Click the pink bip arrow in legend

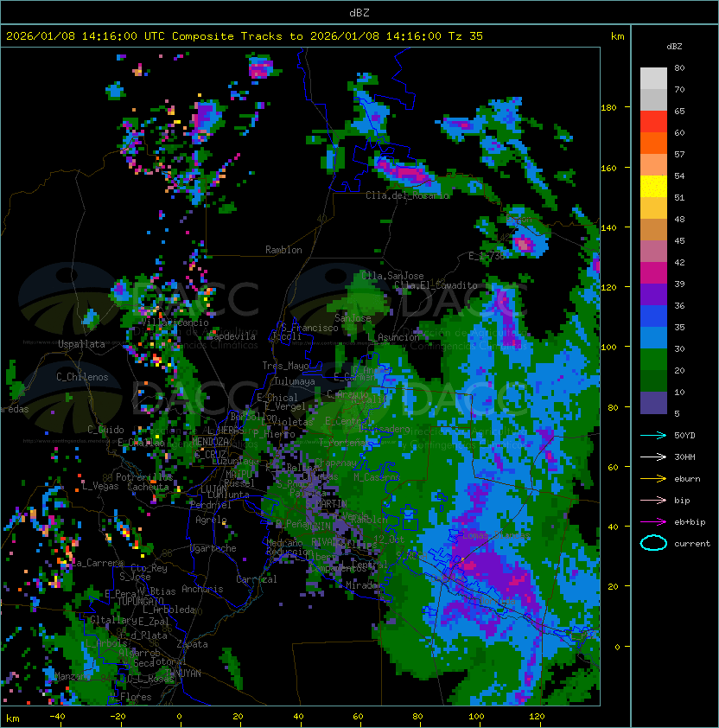point(653,500)
